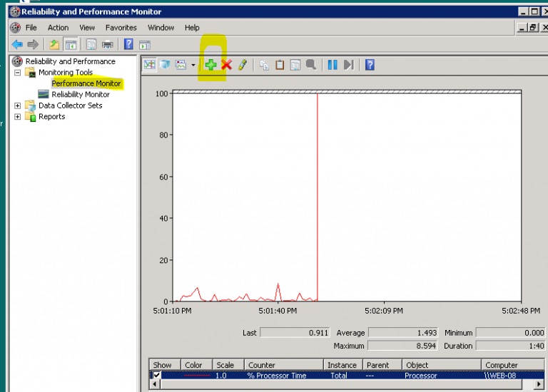The height and width of the screenshot is (392, 548).
Task: Open the Favorites menu
Action: point(121,28)
